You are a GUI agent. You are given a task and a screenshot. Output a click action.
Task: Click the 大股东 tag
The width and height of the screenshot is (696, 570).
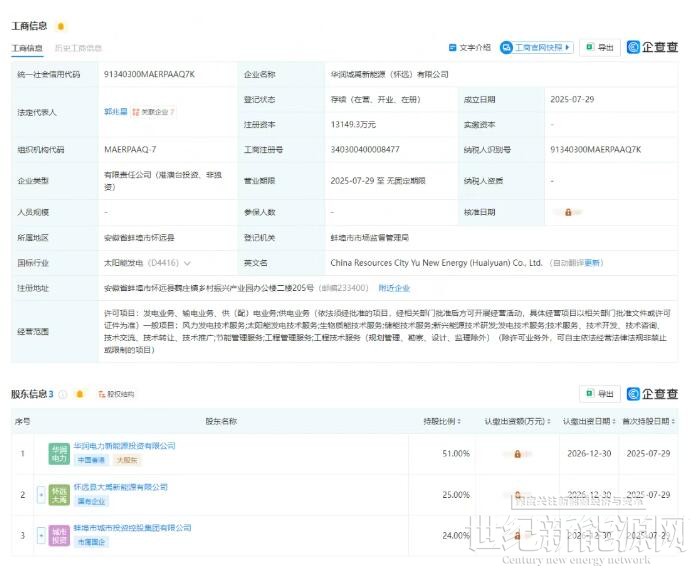pos(127,460)
